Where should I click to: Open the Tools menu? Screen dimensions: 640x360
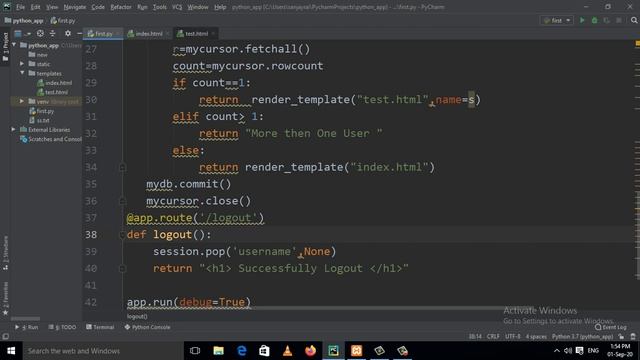coord(160,7)
